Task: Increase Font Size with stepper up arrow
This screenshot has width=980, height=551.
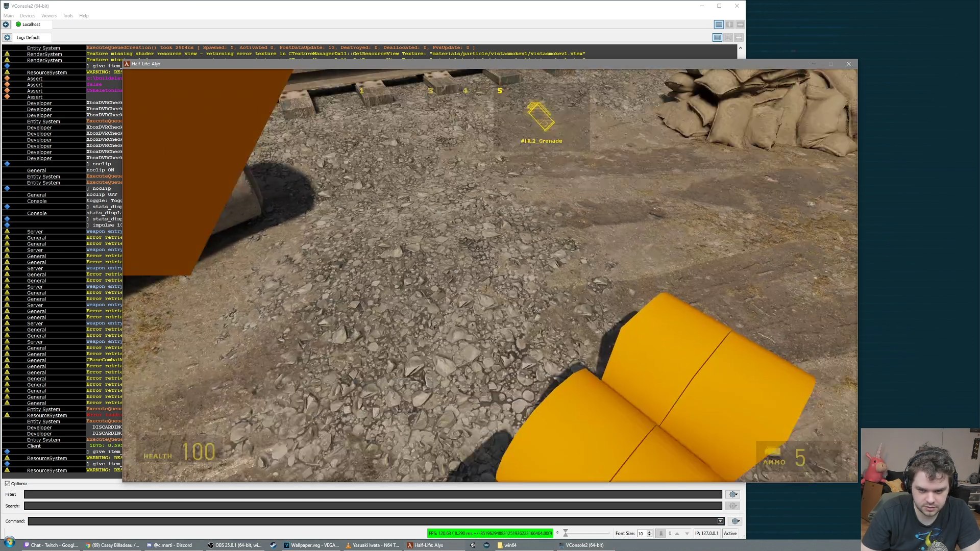Action: 650,532
